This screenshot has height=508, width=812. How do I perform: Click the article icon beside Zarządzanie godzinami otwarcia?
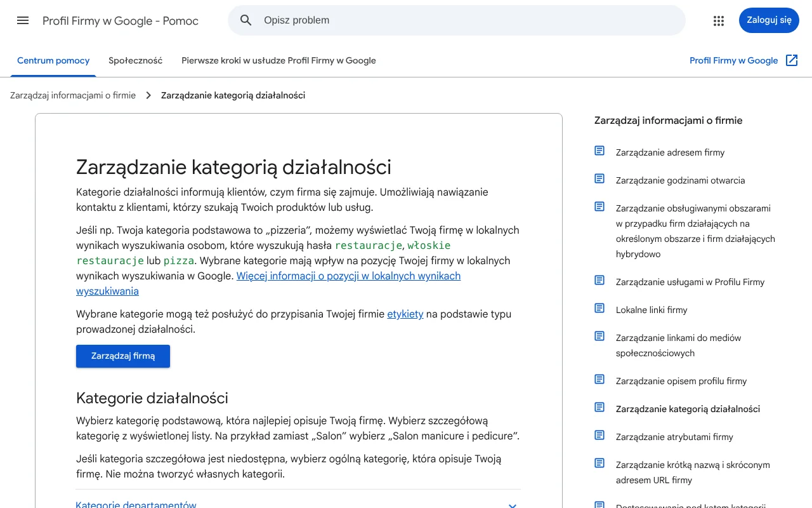tap(599, 179)
